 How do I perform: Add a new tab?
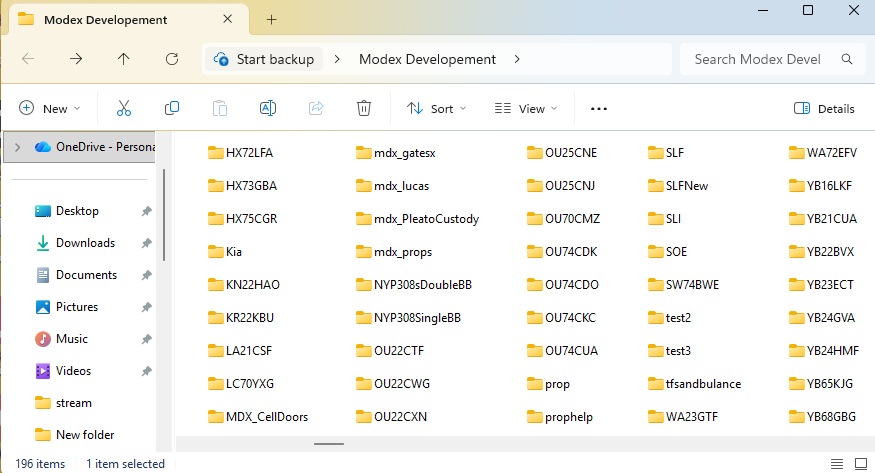click(271, 19)
